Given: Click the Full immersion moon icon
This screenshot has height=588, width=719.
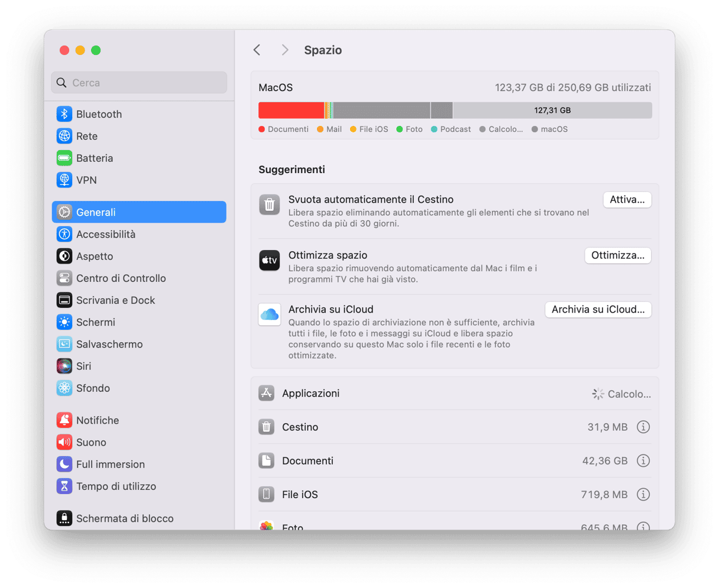Looking at the screenshot, I should point(64,464).
